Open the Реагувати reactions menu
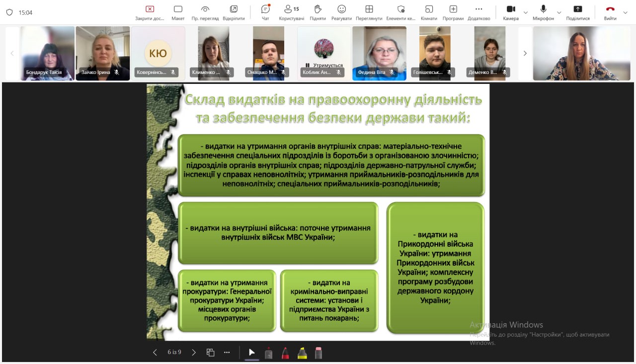Viewport: 636px width, 364px height. tap(341, 12)
